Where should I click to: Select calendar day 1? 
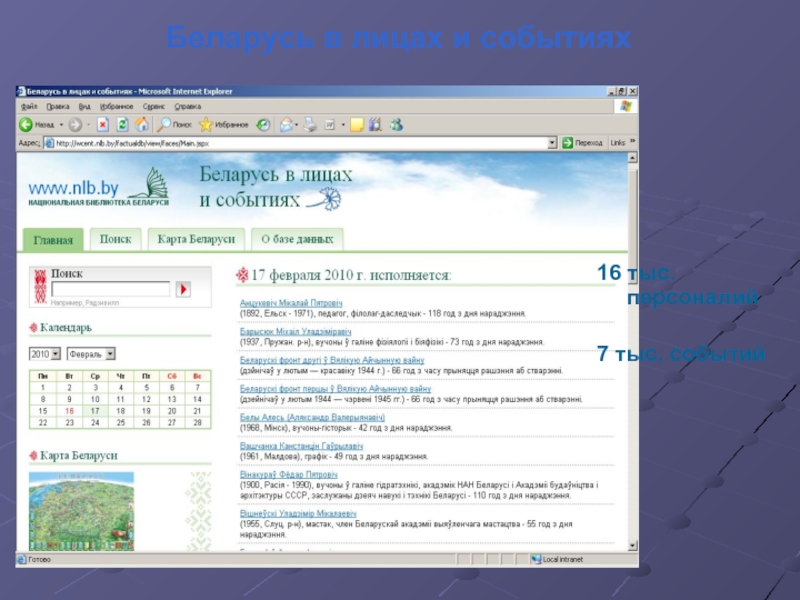click(43, 387)
